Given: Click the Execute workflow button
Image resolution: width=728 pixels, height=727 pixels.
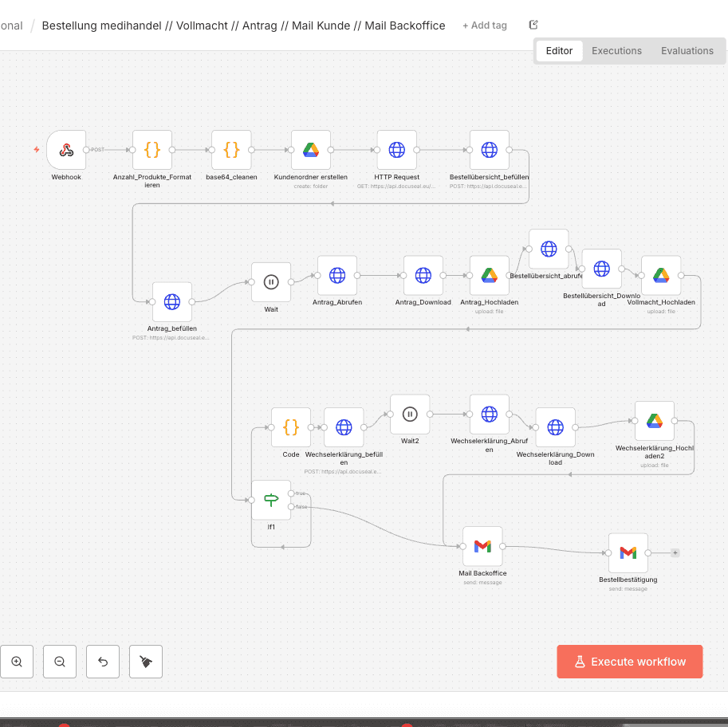Looking at the screenshot, I should pos(630,662).
